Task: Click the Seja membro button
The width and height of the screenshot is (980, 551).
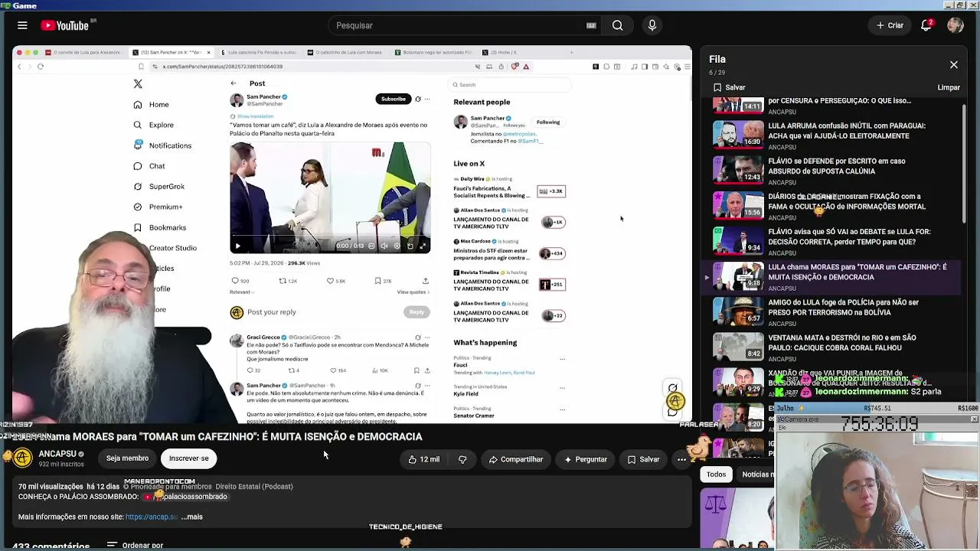Action: pyautogui.click(x=127, y=458)
